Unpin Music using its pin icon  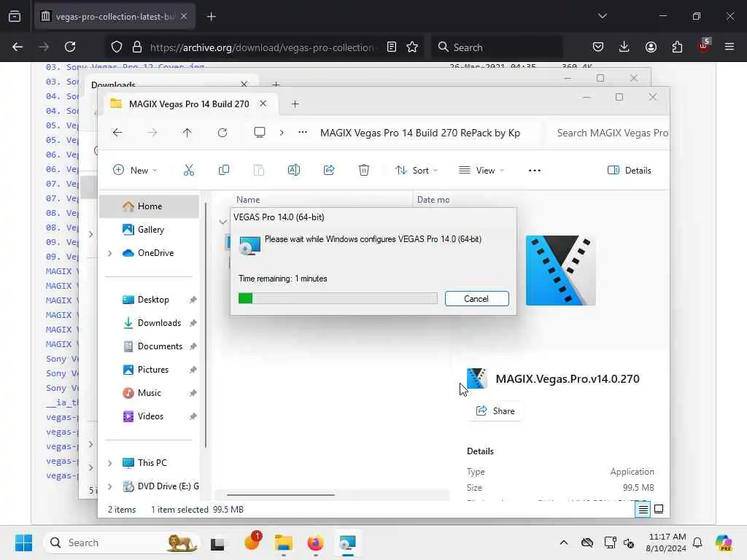pyautogui.click(x=193, y=393)
